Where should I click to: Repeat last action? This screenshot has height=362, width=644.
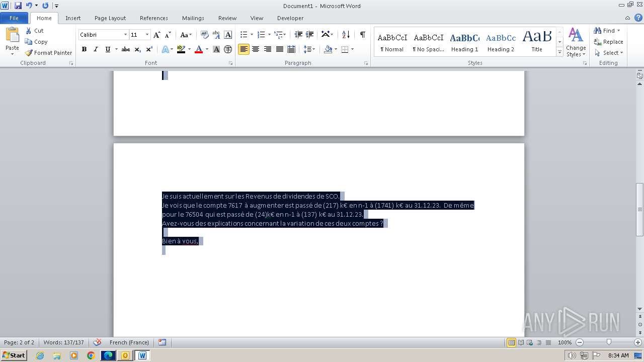click(45, 6)
